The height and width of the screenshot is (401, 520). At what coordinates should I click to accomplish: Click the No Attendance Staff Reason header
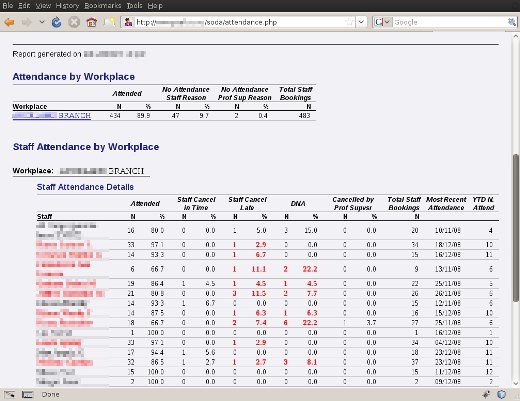[186, 94]
